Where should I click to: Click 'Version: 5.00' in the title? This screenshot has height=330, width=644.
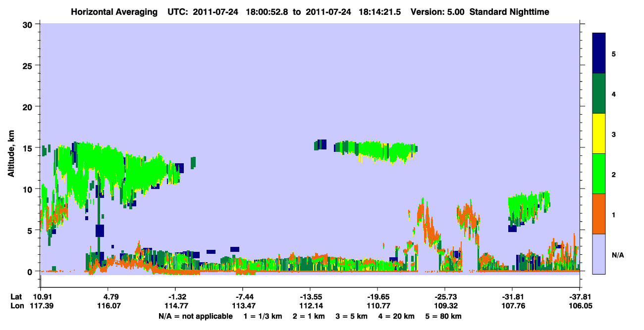pyautogui.click(x=436, y=11)
